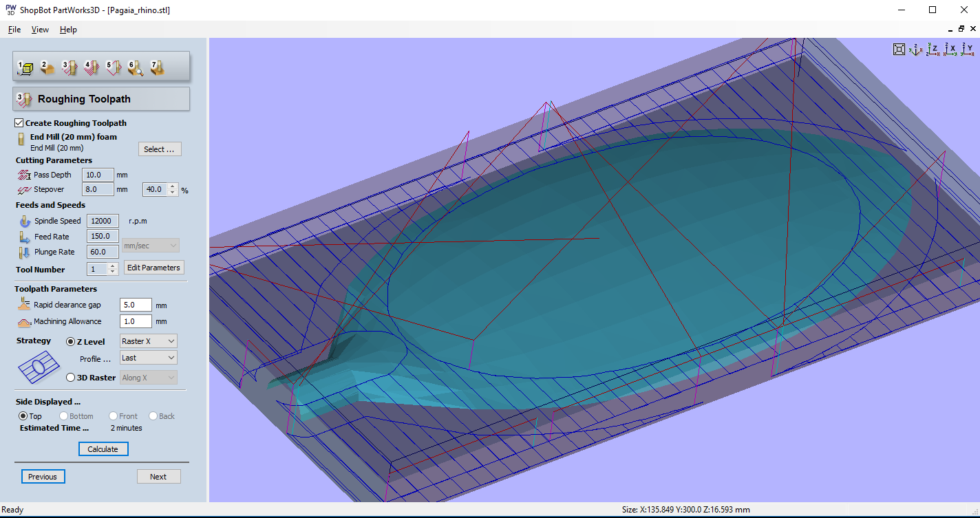Viewport: 980px width, 518px height.
Task: Click Edit Parameters button
Action: click(153, 268)
